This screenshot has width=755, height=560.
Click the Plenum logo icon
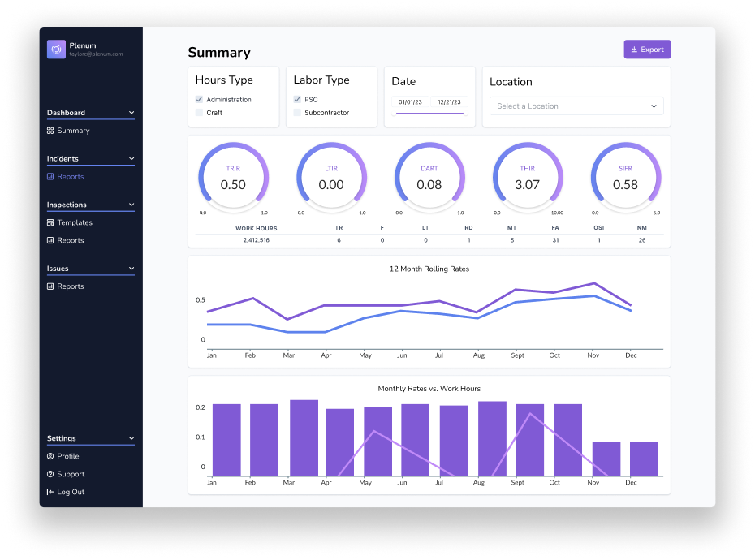coord(56,50)
